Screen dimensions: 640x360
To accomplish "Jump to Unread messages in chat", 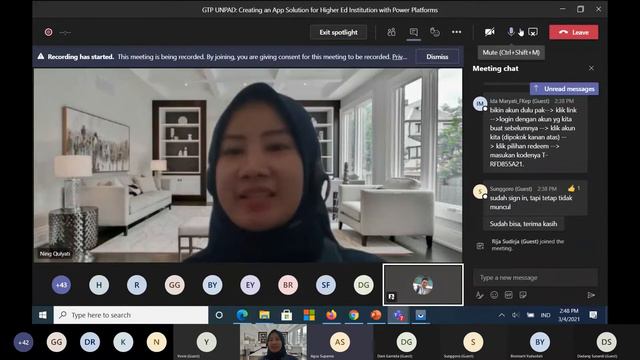I will pyautogui.click(x=564, y=89).
